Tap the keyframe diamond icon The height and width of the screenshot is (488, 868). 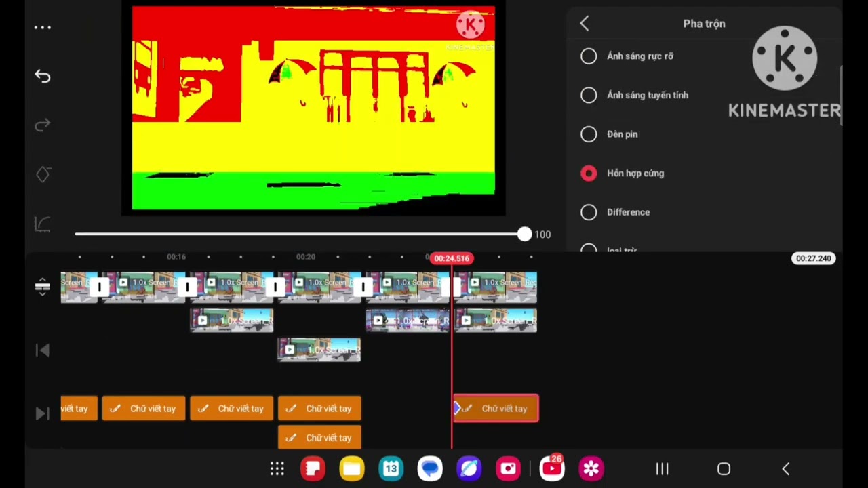pos(43,175)
